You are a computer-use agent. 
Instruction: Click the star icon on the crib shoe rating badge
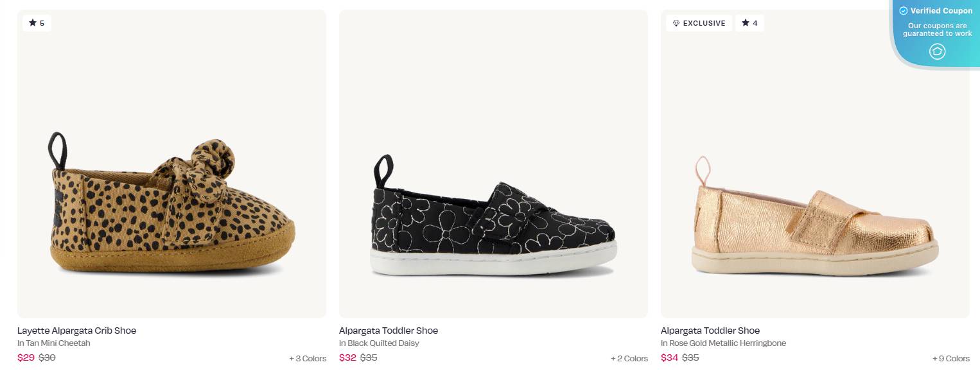(32, 23)
